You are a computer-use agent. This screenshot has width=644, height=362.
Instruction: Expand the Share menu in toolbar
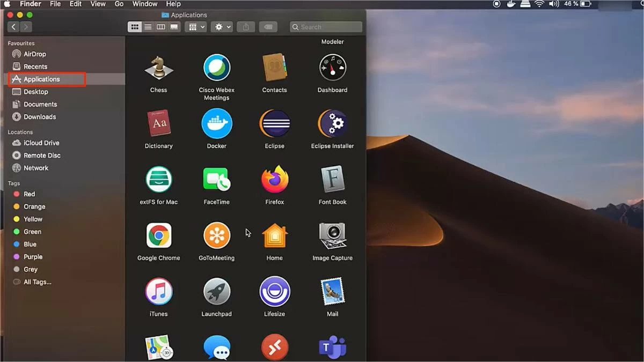(246, 26)
